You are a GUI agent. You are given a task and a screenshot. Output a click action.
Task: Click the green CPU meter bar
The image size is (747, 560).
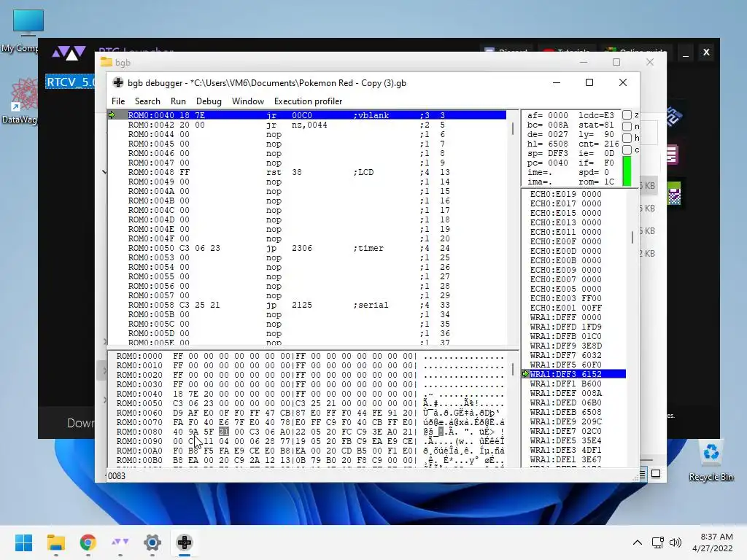click(x=627, y=171)
